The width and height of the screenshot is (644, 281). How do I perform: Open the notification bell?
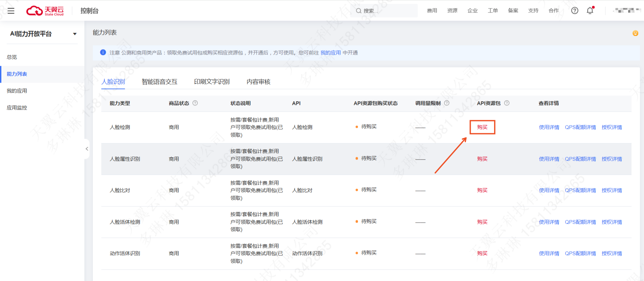point(590,10)
